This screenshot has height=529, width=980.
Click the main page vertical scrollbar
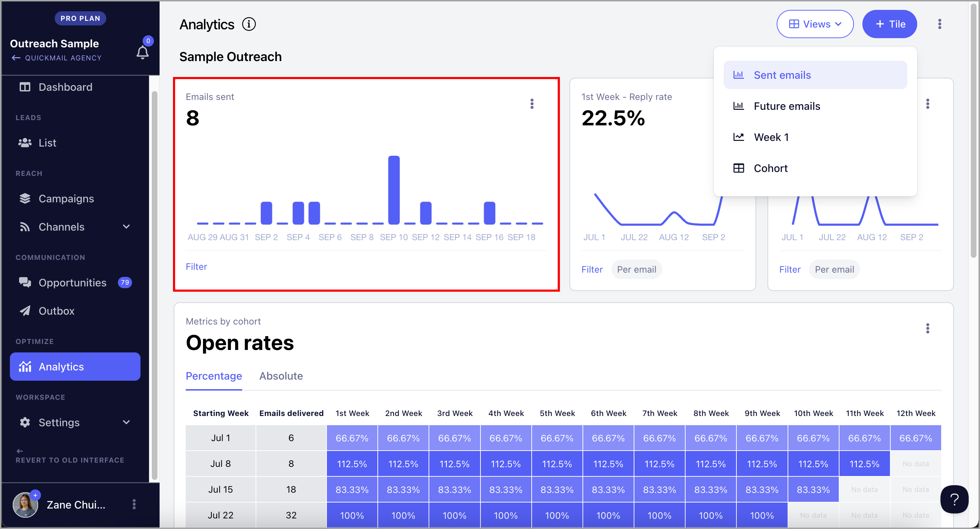coord(973,131)
